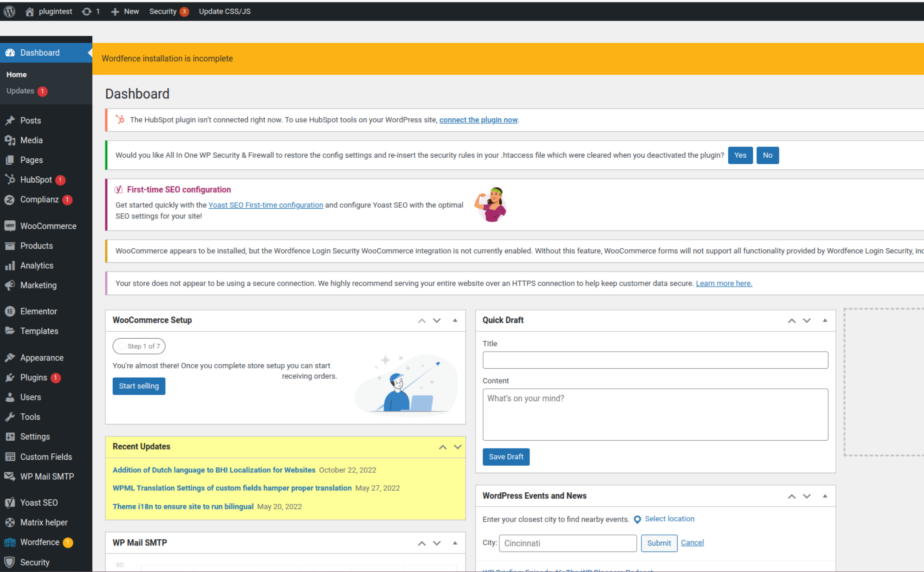This screenshot has width=924, height=572.
Task: Click the Yoast SEO icon in the sidebar
Action: click(x=10, y=502)
